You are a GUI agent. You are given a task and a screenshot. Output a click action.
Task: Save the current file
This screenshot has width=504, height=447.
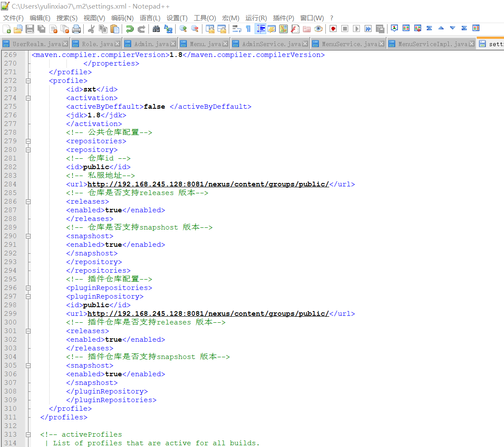click(x=30, y=29)
